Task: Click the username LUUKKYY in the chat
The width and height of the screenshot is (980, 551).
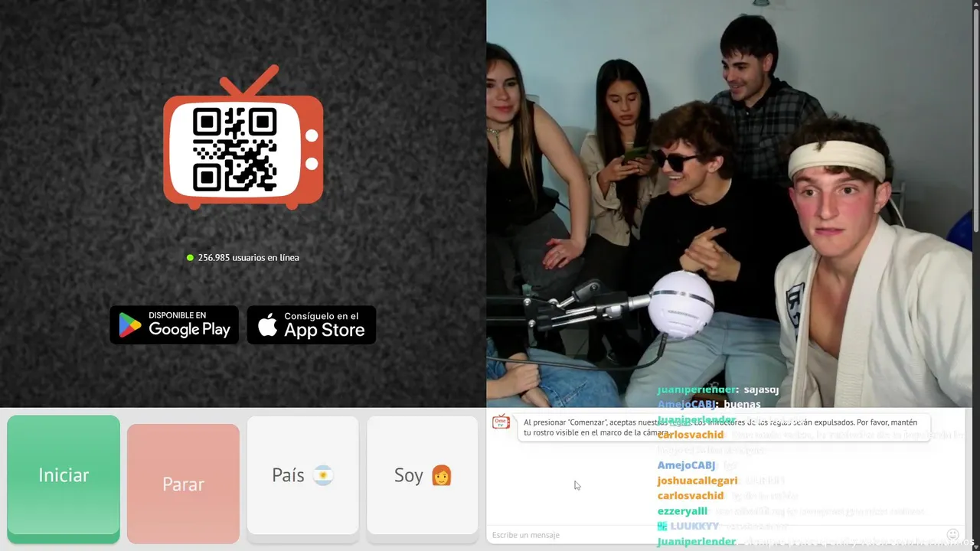Action: pos(694,527)
